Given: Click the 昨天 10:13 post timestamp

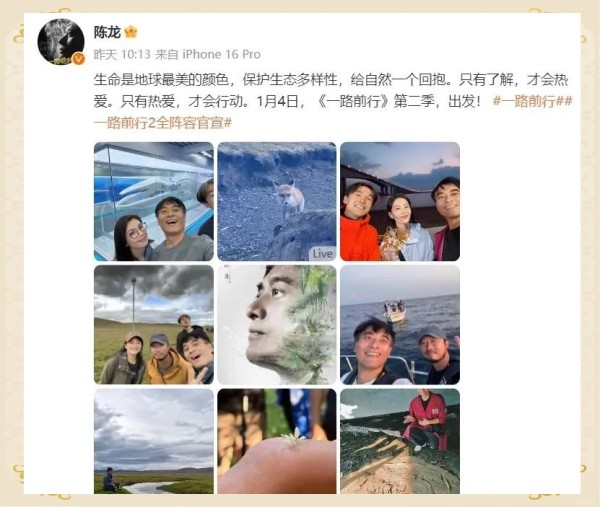Looking at the screenshot, I should click(x=122, y=55).
